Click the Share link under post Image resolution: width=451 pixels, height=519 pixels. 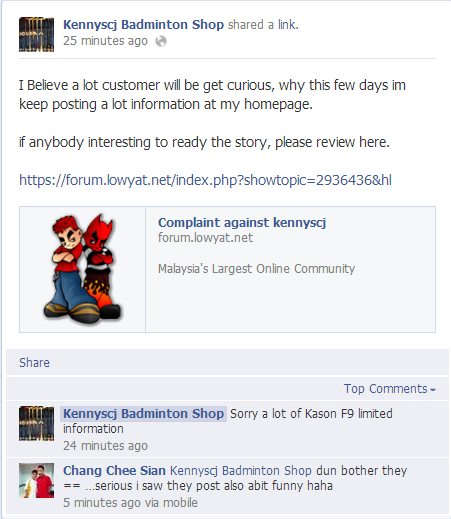[34, 362]
